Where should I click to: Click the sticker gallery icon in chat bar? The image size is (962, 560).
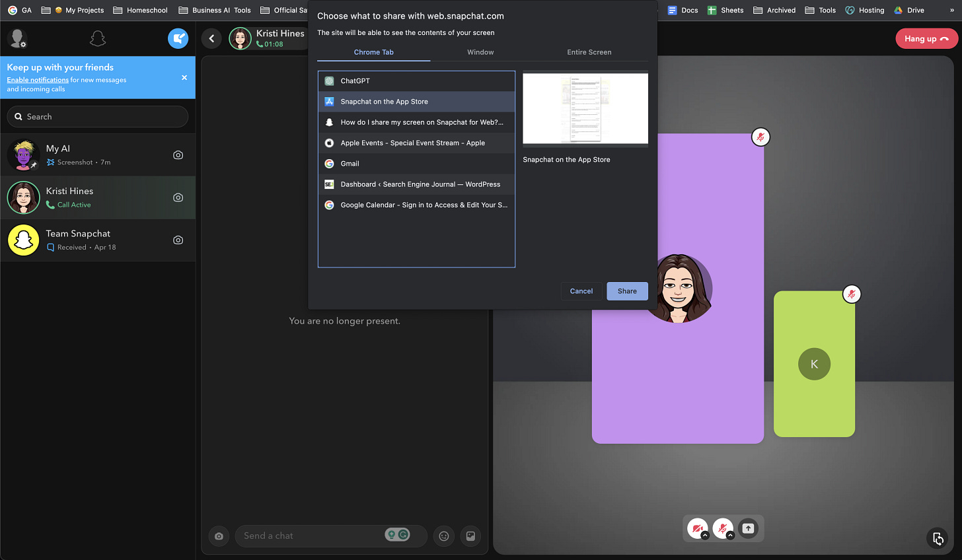(x=470, y=536)
